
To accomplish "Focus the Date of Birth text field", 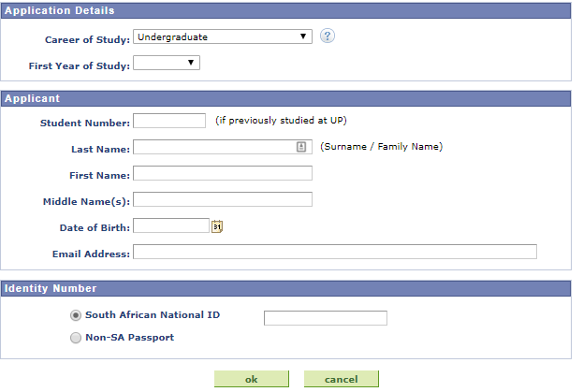I will [171, 225].
